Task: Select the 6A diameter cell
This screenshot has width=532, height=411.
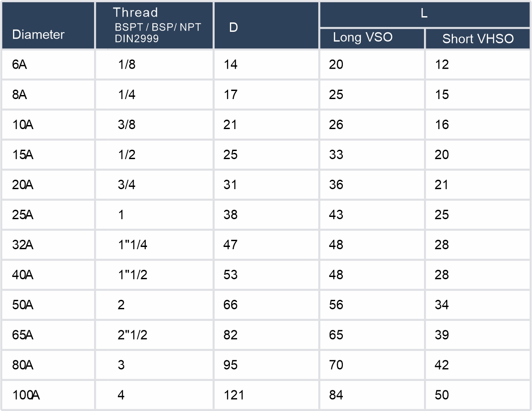Action: (x=20, y=65)
